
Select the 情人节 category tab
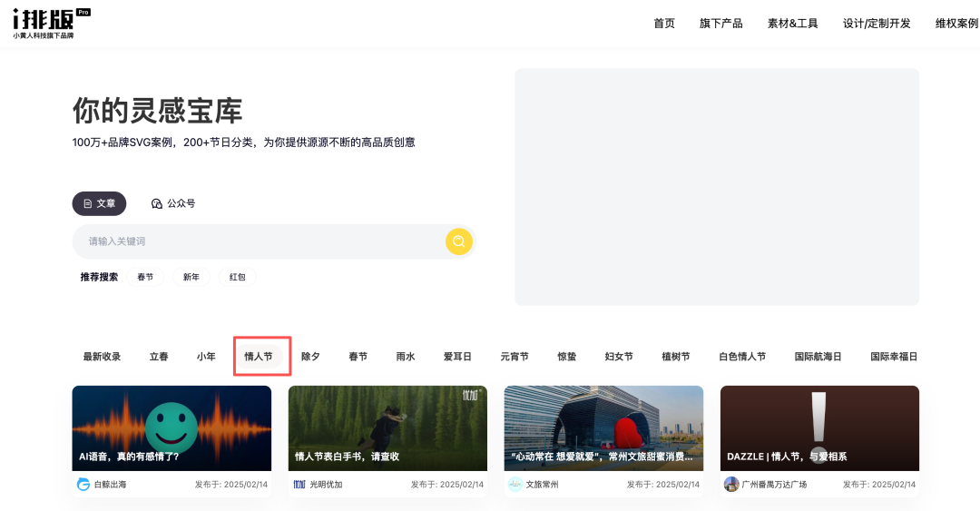click(x=259, y=357)
